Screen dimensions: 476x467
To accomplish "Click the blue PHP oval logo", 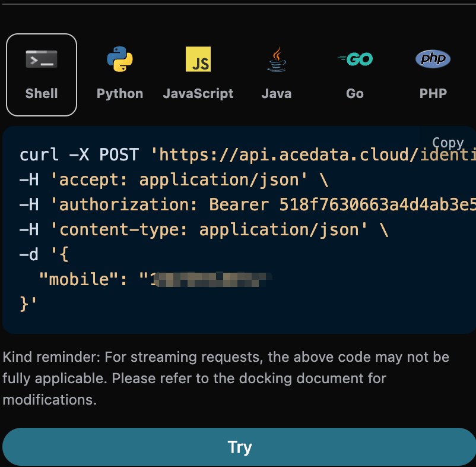I will pos(433,59).
